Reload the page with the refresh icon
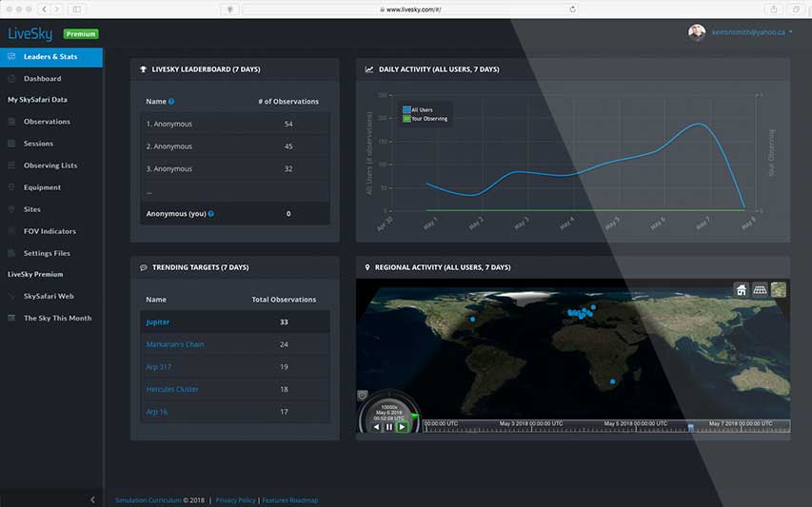This screenshot has height=507, width=812. click(x=572, y=10)
